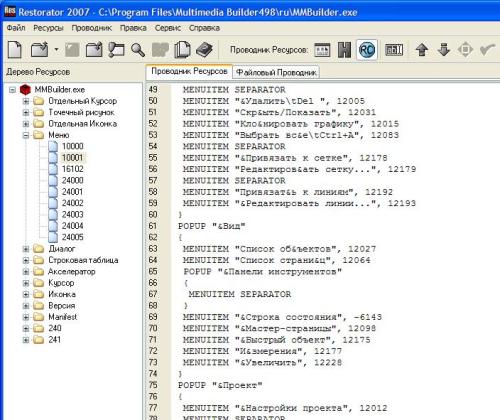
Task: Click the greyed puzzle-piece toolbar icon
Action: (x=160, y=50)
